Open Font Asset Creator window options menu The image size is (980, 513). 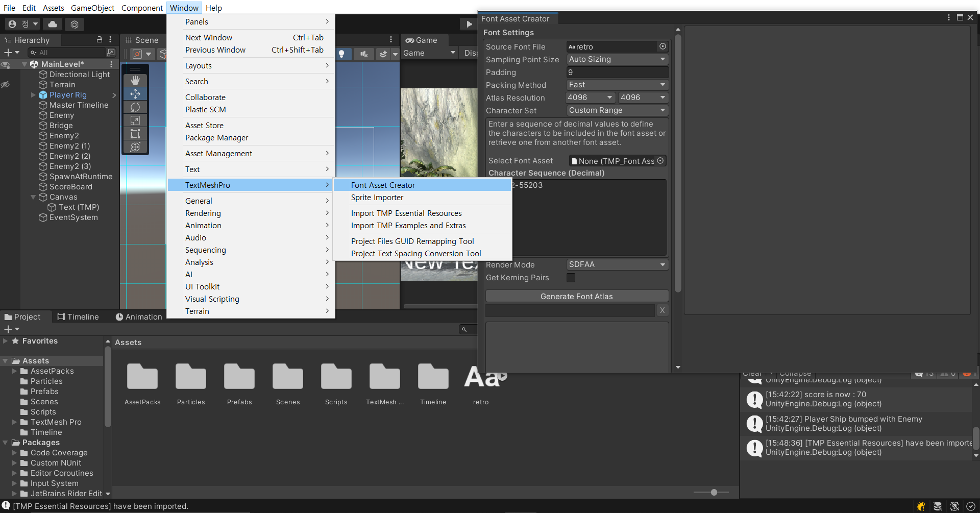949,17
